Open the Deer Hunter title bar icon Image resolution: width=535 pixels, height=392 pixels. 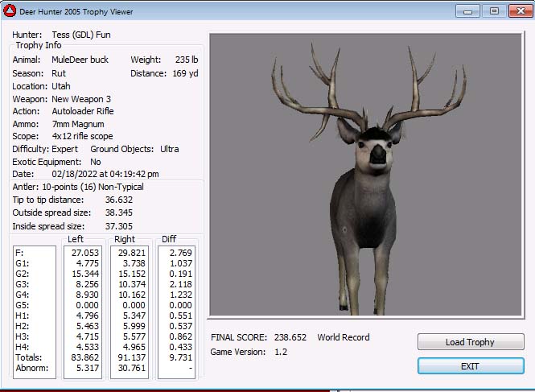[10, 11]
